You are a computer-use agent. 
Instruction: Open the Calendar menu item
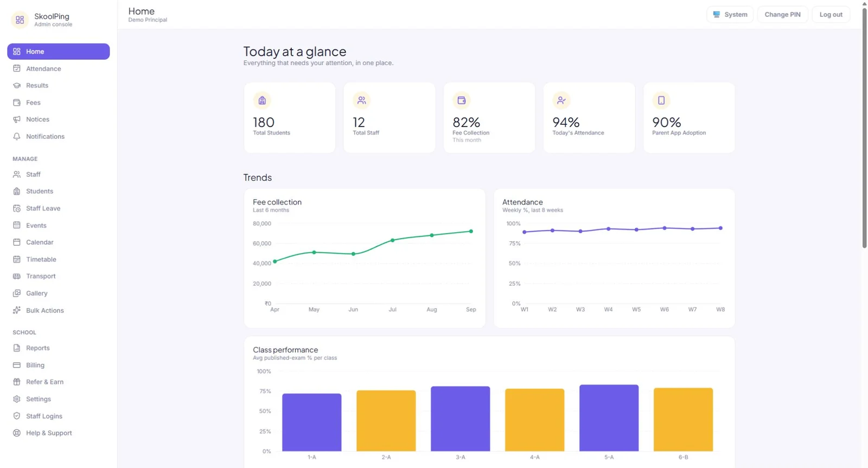click(59, 242)
